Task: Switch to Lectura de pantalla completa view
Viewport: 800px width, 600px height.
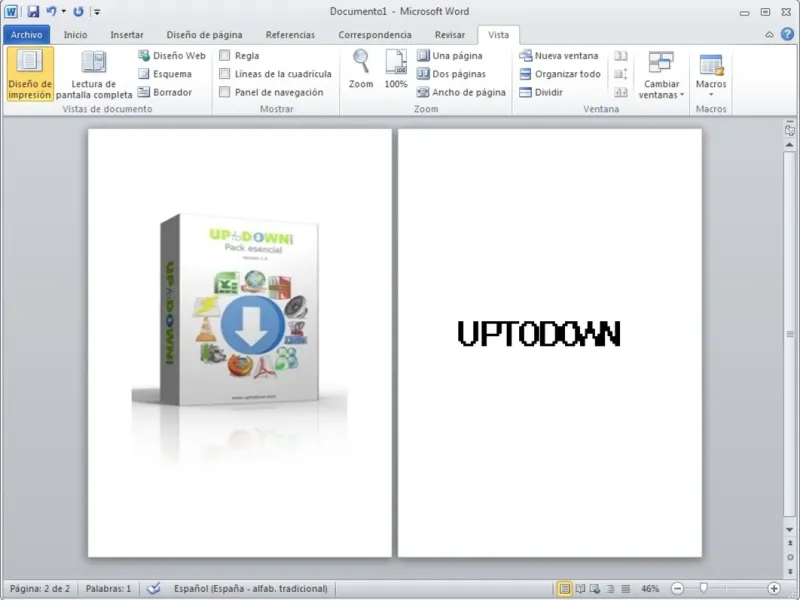Action: [x=94, y=74]
